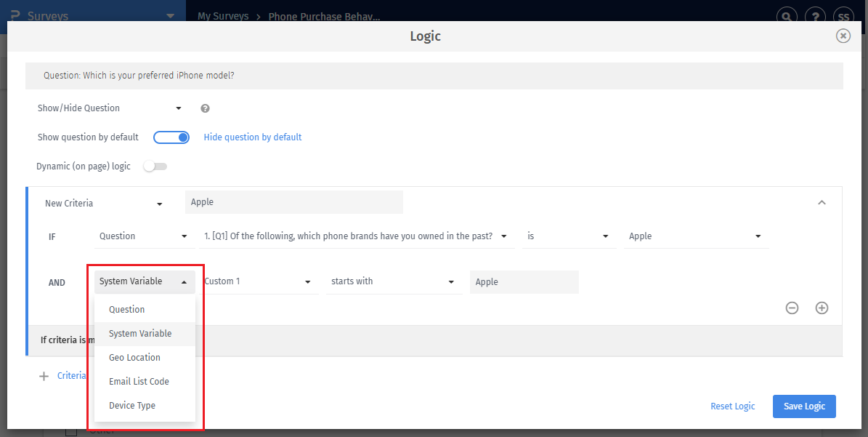
Task: Remove the condition with the minus circle icon
Action: pyautogui.click(x=792, y=308)
